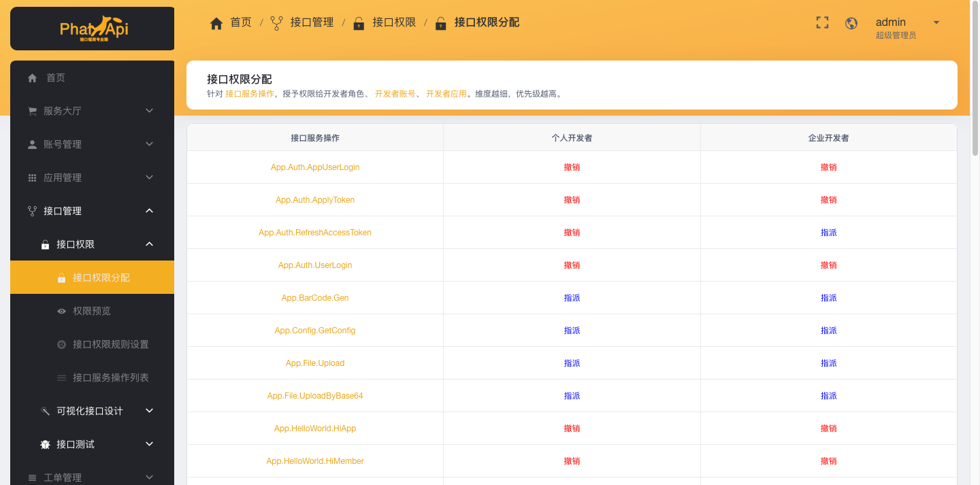Screen dimensions: 980x485
Task: Revoke App.Auth.ApplyToken for 企业开发者
Action: (828, 200)
